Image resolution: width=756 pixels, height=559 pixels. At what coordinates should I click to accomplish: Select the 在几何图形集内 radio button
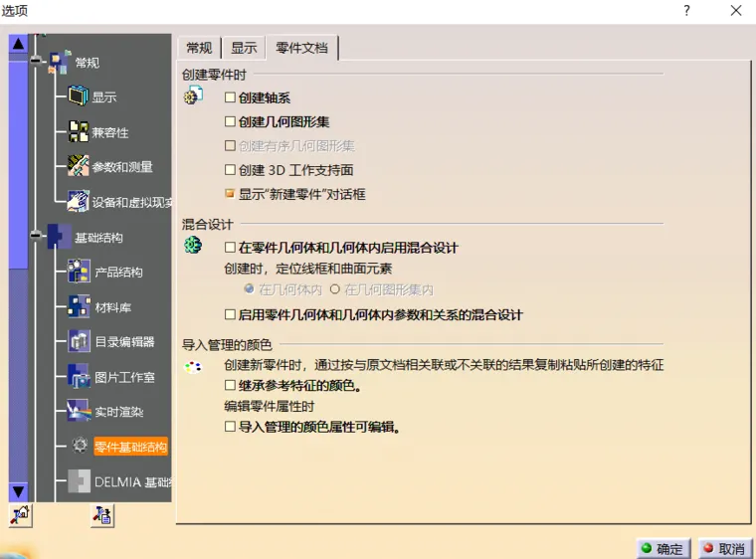[334, 288]
